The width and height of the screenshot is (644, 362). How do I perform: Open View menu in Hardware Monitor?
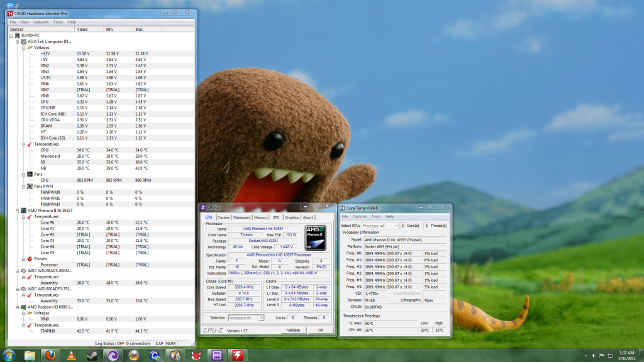25,22
